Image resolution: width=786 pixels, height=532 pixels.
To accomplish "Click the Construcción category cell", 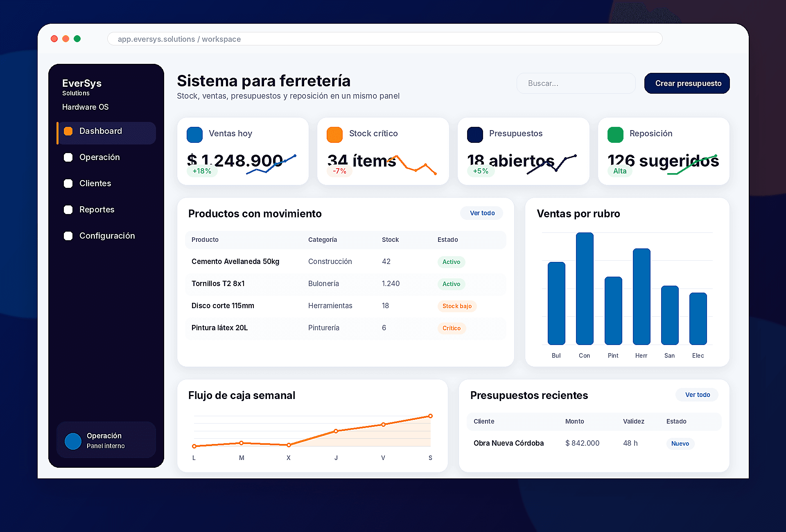I will click(x=330, y=261).
